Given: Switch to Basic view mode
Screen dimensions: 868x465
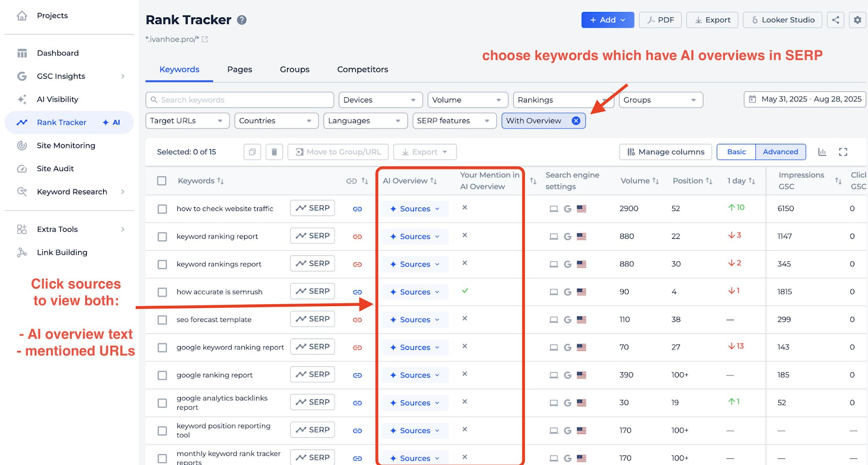Looking at the screenshot, I should point(736,152).
